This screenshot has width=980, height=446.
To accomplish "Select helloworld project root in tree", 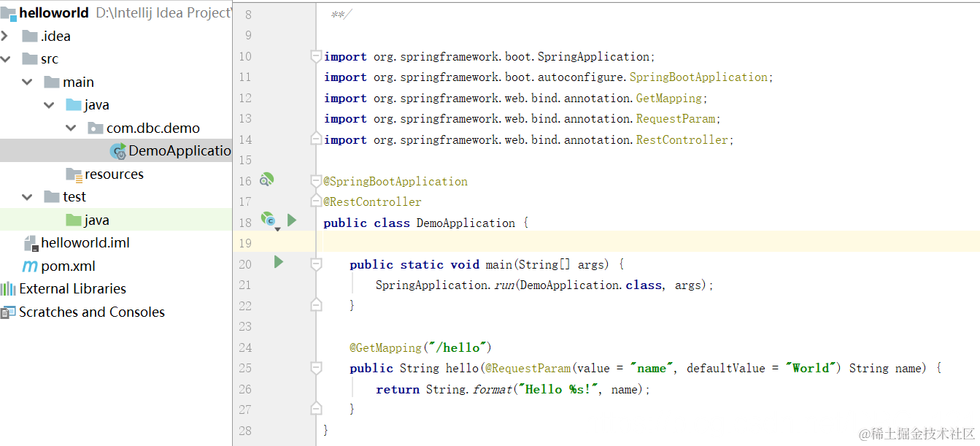I will click(116, 13).
